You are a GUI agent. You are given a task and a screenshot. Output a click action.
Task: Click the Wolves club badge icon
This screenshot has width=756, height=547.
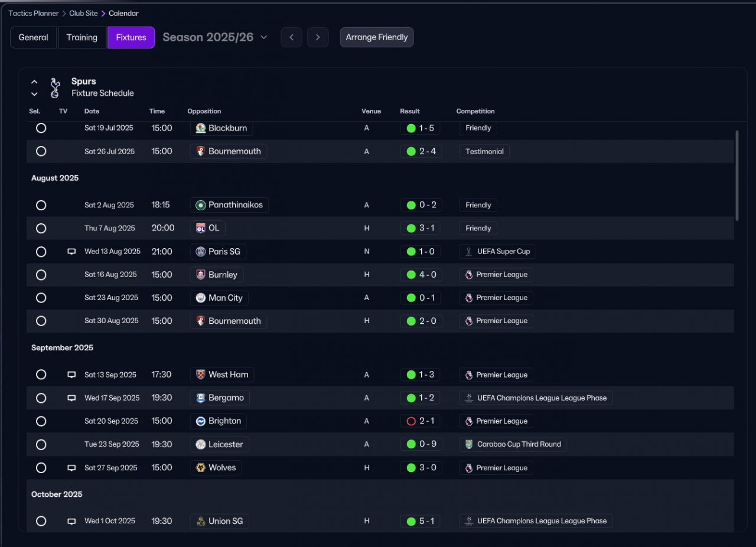[x=201, y=468]
